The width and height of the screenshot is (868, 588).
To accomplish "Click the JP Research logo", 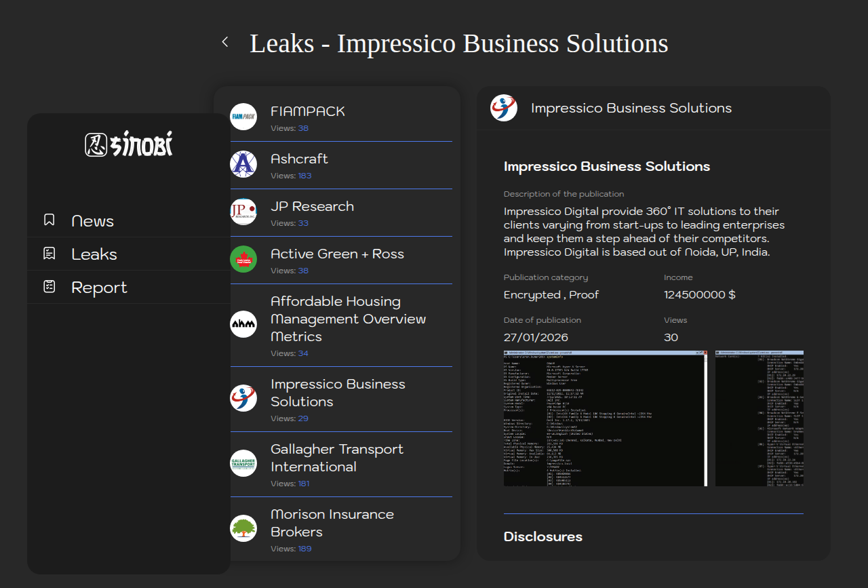I will [x=243, y=212].
